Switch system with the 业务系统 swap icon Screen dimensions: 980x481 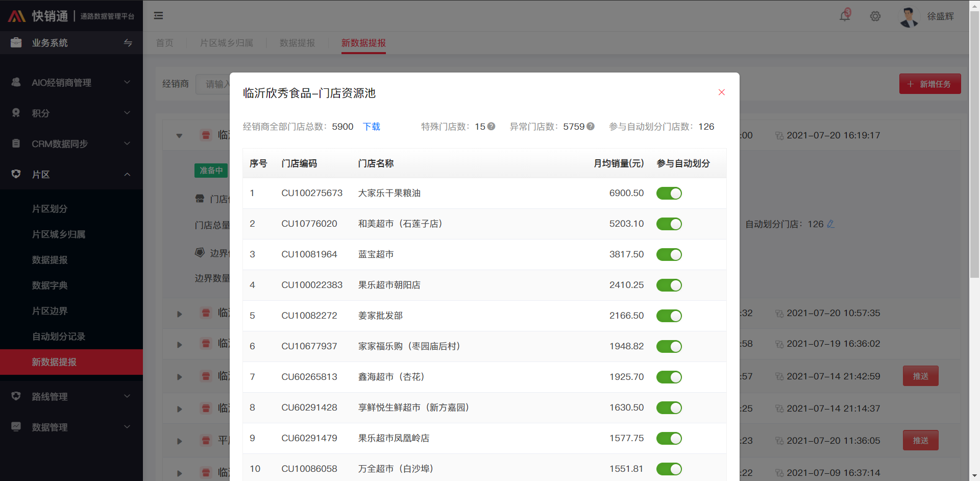128,43
